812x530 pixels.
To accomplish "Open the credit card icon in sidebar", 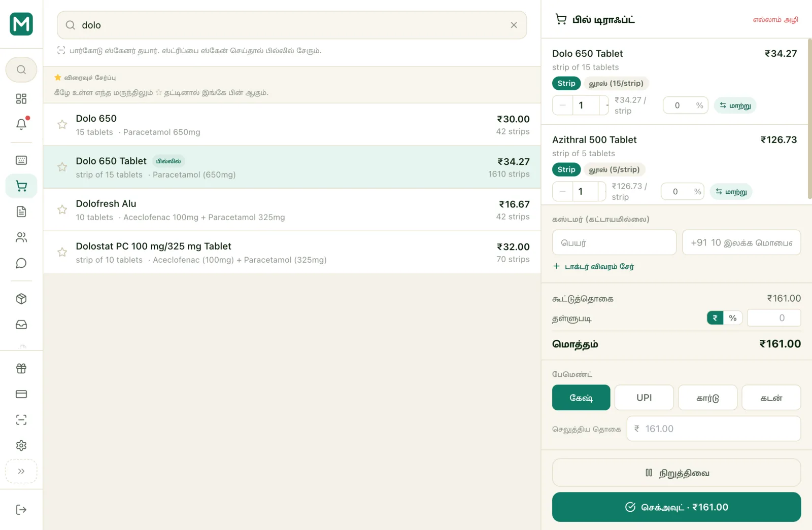I will [x=21, y=394].
